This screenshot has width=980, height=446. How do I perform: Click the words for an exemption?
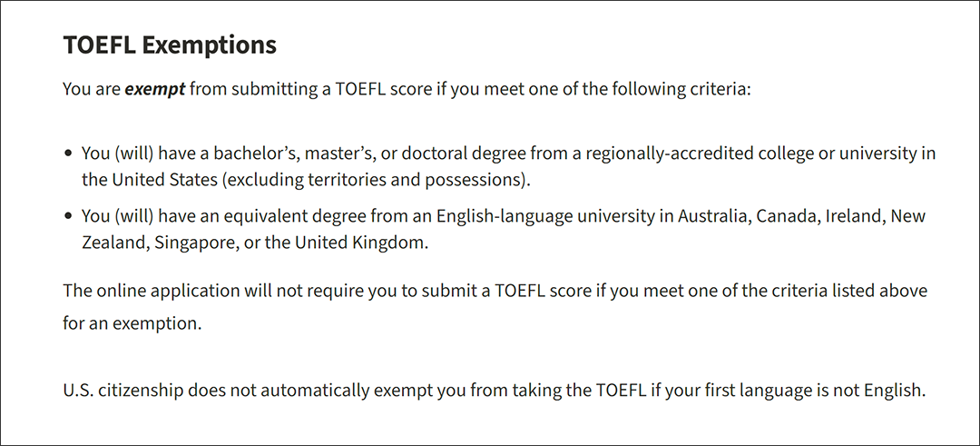pos(132,326)
